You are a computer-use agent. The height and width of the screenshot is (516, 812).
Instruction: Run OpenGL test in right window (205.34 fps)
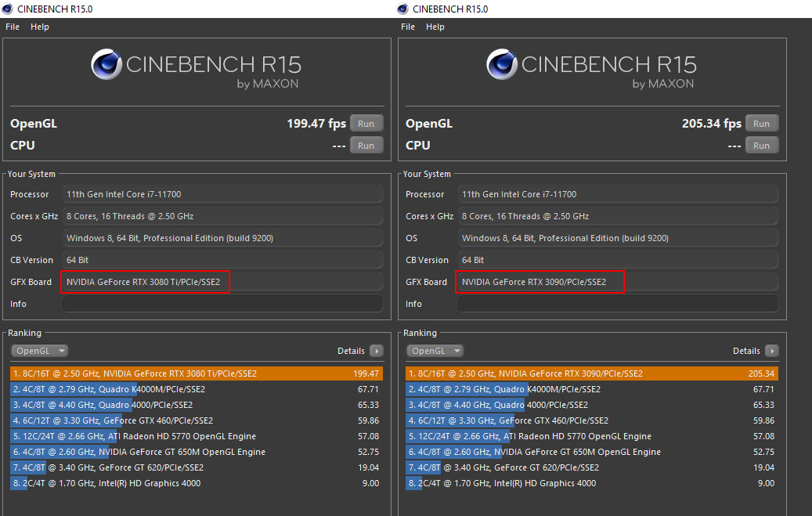[x=761, y=124]
